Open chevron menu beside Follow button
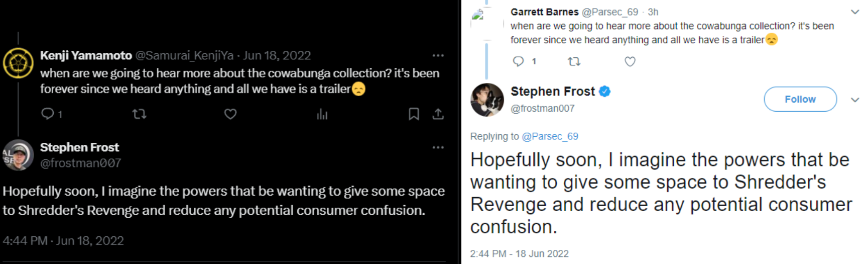Image resolution: width=868 pixels, height=264 pixels. [x=855, y=100]
